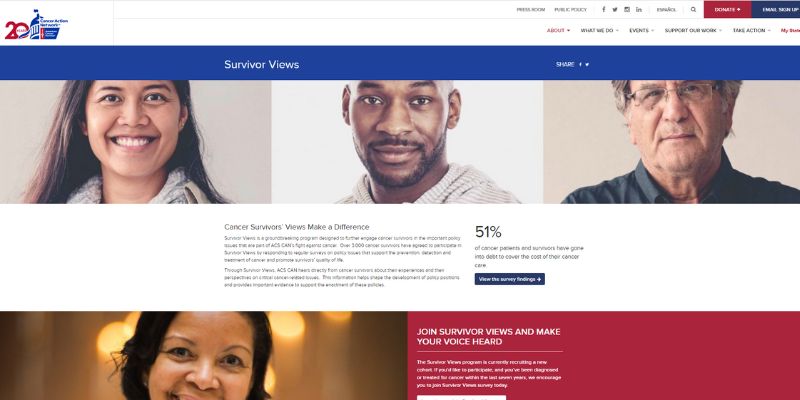Open the Support Our Work menu
Screen dimensions: 800x400
(x=693, y=31)
